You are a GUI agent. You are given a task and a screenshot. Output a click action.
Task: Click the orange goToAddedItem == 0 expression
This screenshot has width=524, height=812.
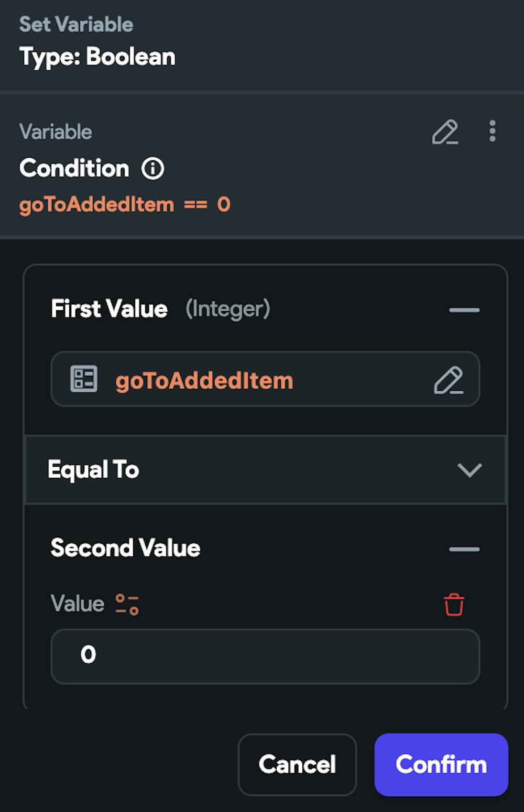(125, 204)
